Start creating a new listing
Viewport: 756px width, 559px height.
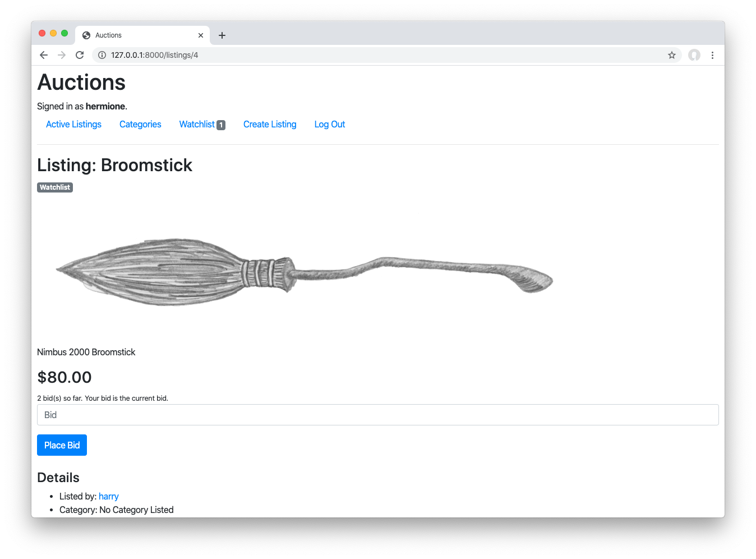[270, 124]
